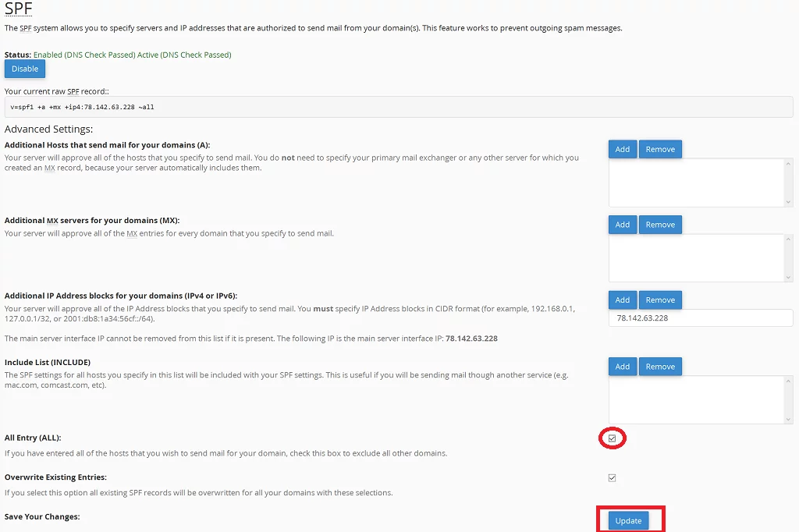
Task: Click the scrollbar of the Include List box
Action: coord(788,399)
